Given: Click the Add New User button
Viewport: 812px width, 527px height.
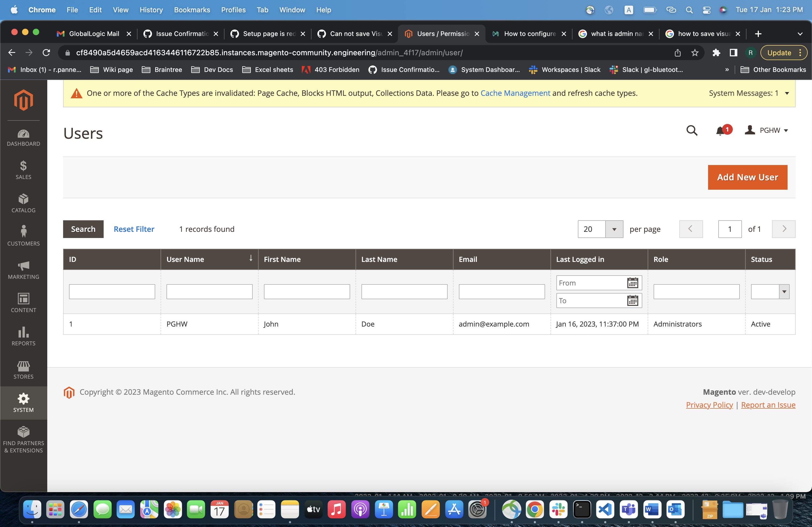Looking at the screenshot, I should 747,177.
